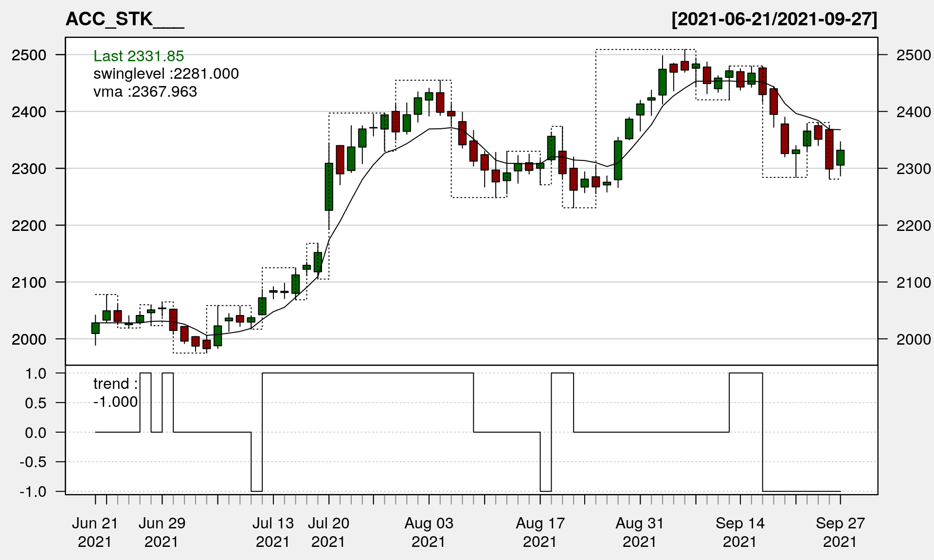Click the ACC_STK chart title
934x560 pixels.
tap(125, 19)
